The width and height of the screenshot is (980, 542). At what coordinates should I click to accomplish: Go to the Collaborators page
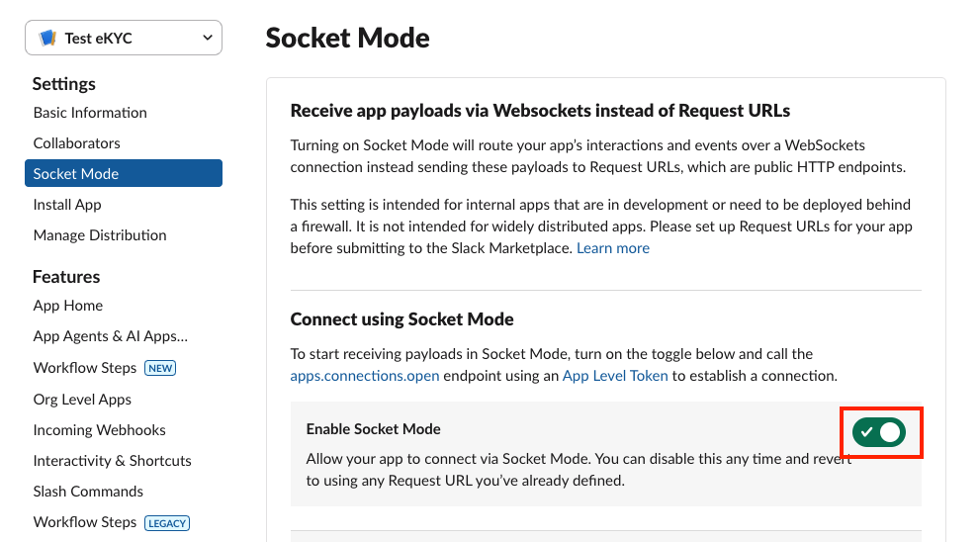pyautogui.click(x=76, y=143)
